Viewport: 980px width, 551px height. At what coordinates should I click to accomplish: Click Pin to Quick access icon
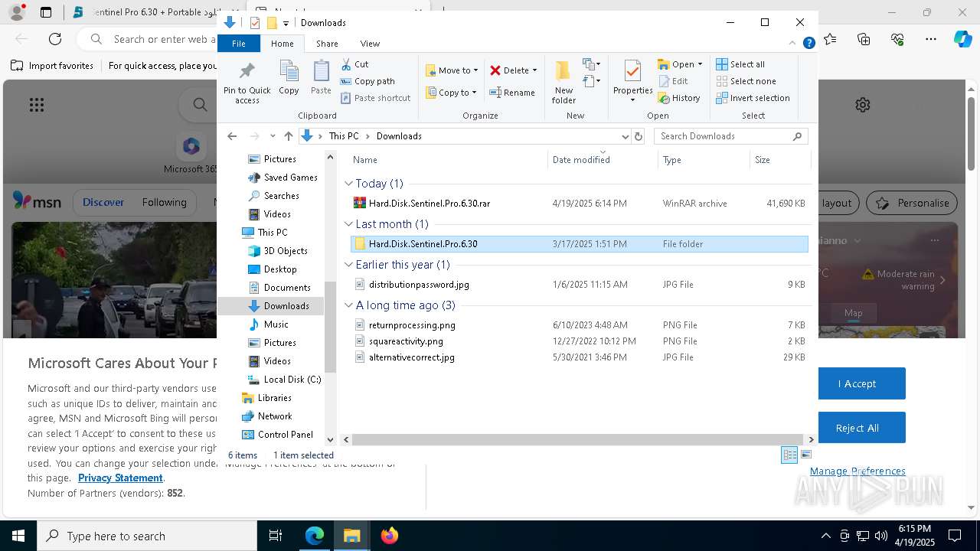[247, 82]
